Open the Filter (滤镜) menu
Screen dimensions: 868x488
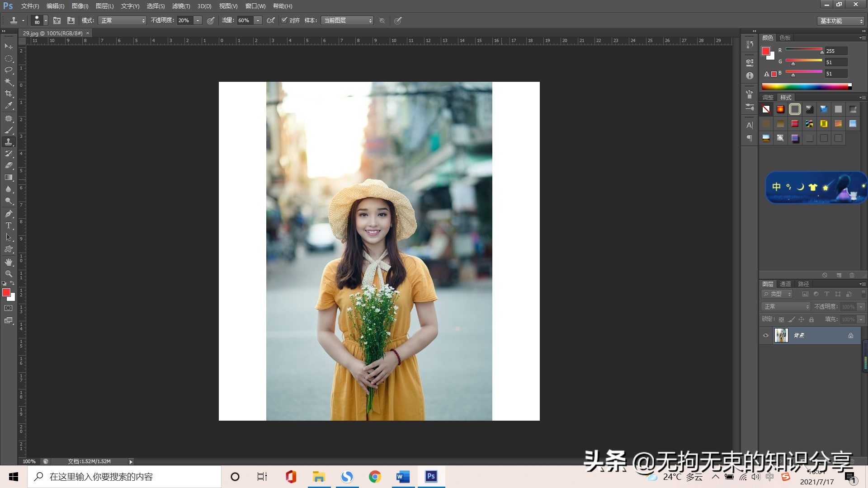click(181, 6)
